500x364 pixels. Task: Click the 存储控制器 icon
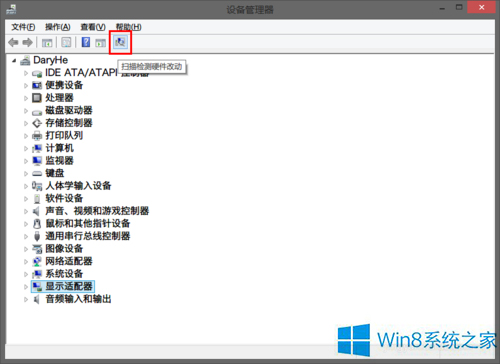pos(37,123)
